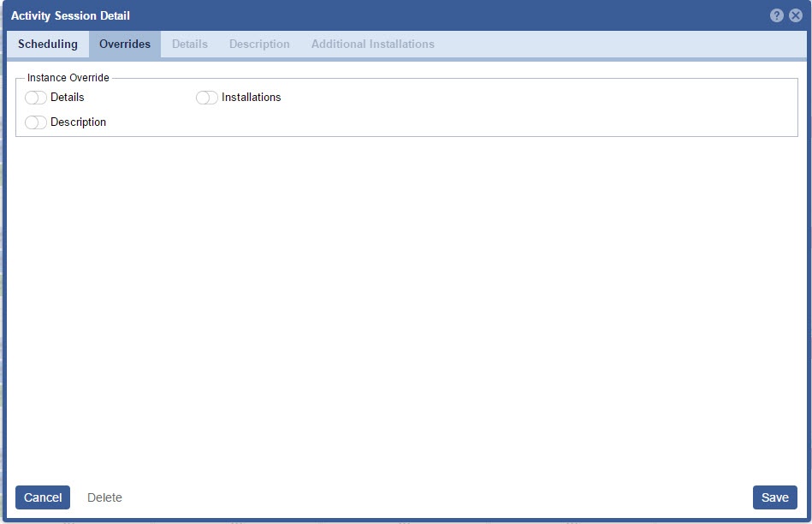Enable the Details override toggle switch

pyautogui.click(x=36, y=98)
